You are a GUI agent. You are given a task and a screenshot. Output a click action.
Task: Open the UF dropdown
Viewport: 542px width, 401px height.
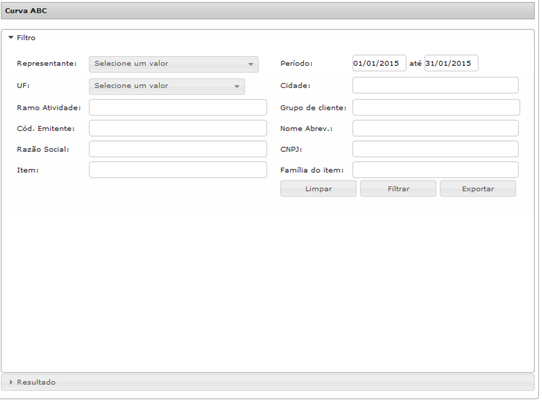coord(167,86)
